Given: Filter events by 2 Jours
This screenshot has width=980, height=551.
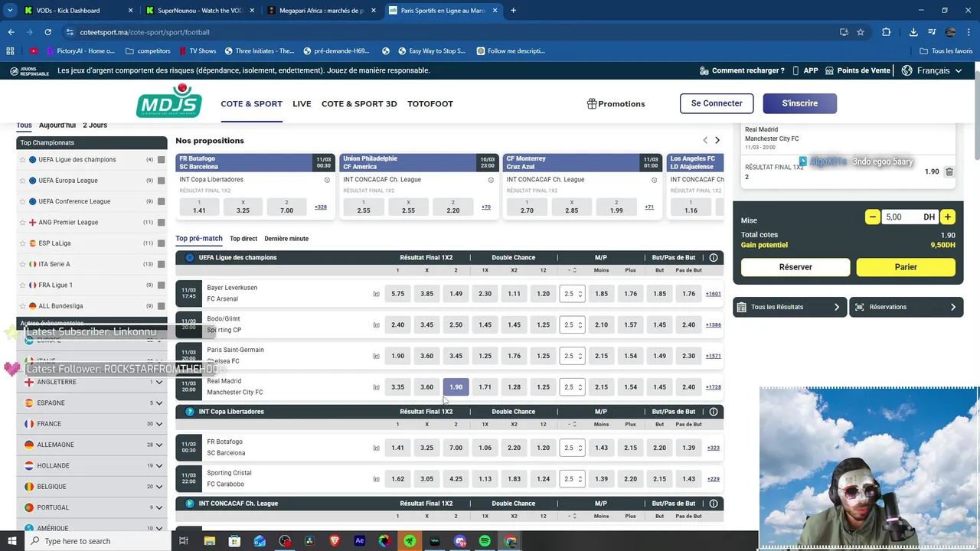Looking at the screenshot, I should [x=95, y=125].
